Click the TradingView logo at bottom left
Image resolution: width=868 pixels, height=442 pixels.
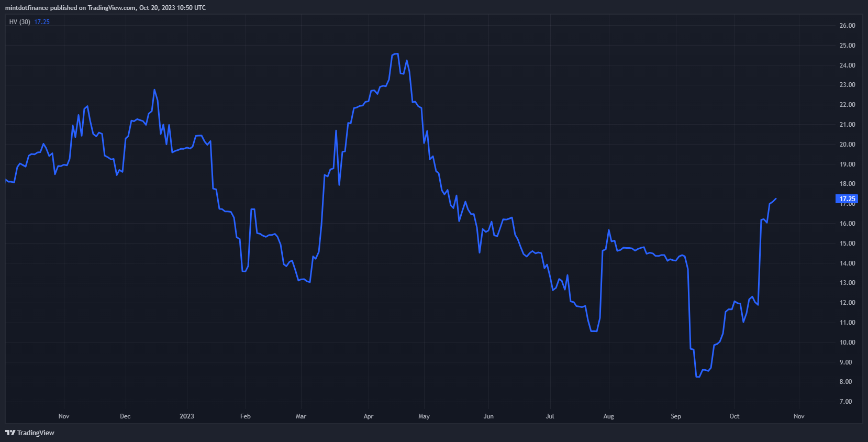(30, 433)
